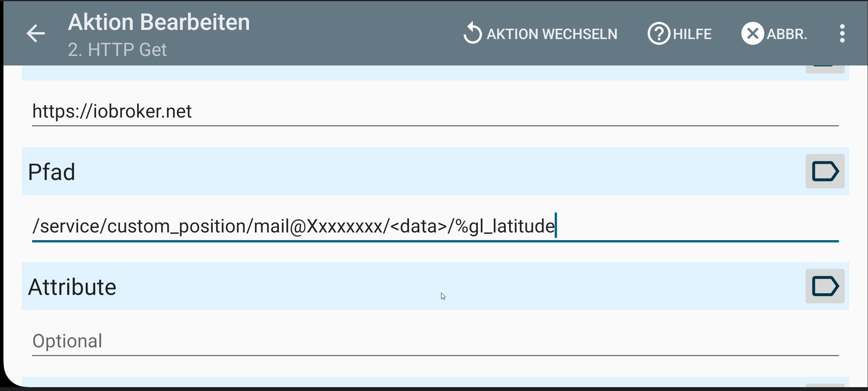Screen dimensions: 868x391
Task: Open variable tag picker for Pfad
Action: tap(825, 171)
